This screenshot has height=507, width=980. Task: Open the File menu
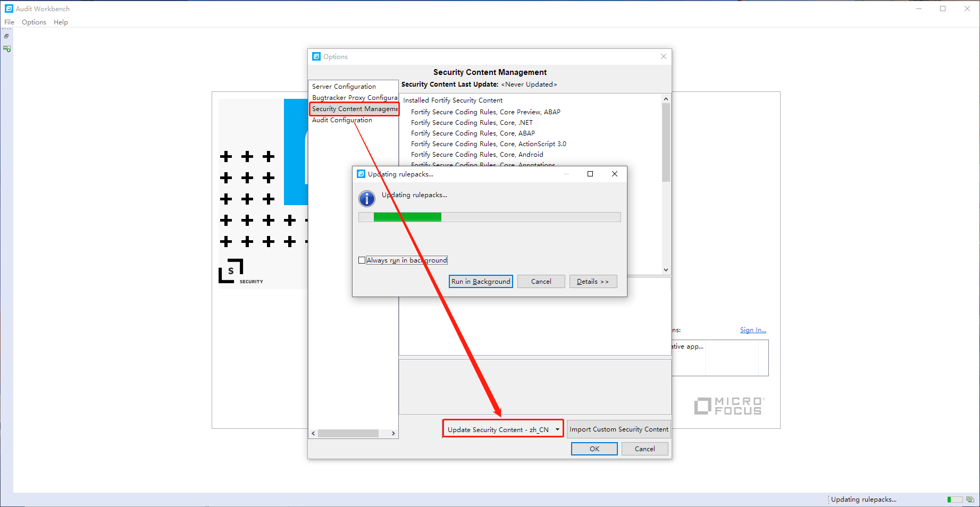pyautogui.click(x=9, y=22)
